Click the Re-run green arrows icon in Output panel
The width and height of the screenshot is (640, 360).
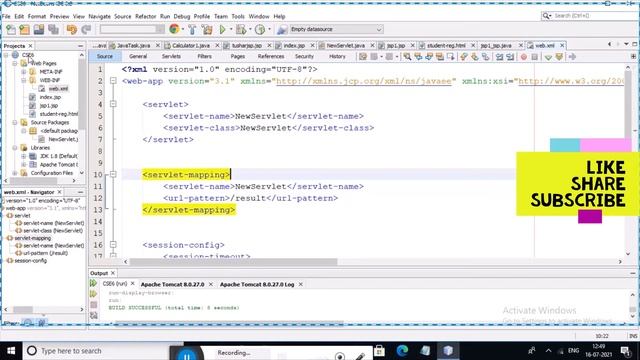pos(93,283)
